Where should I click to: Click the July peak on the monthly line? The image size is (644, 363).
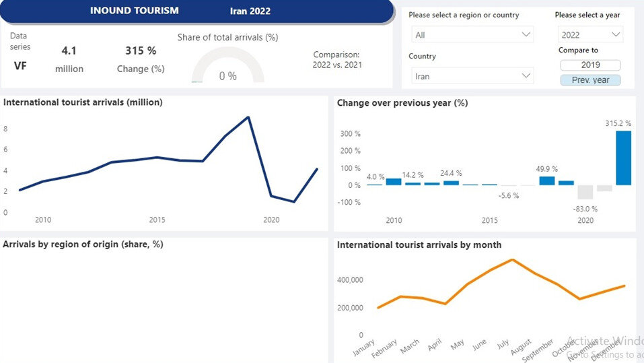tap(513, 259)
